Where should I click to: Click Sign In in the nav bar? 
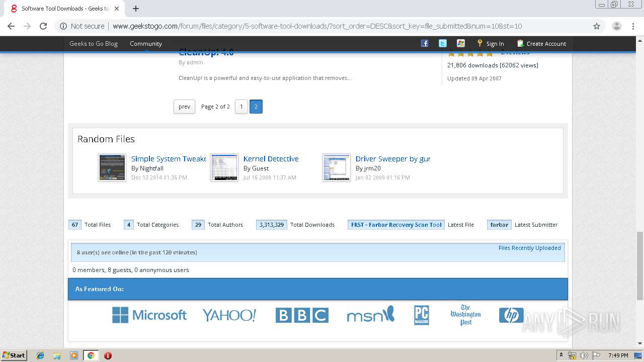tap(491, 44)
